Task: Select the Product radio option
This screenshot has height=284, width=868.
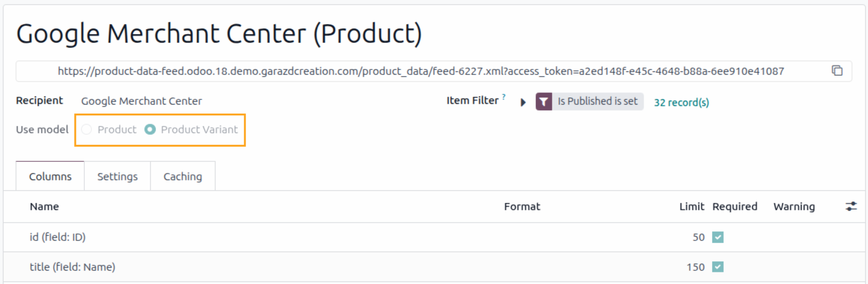Action: (86, 130)
